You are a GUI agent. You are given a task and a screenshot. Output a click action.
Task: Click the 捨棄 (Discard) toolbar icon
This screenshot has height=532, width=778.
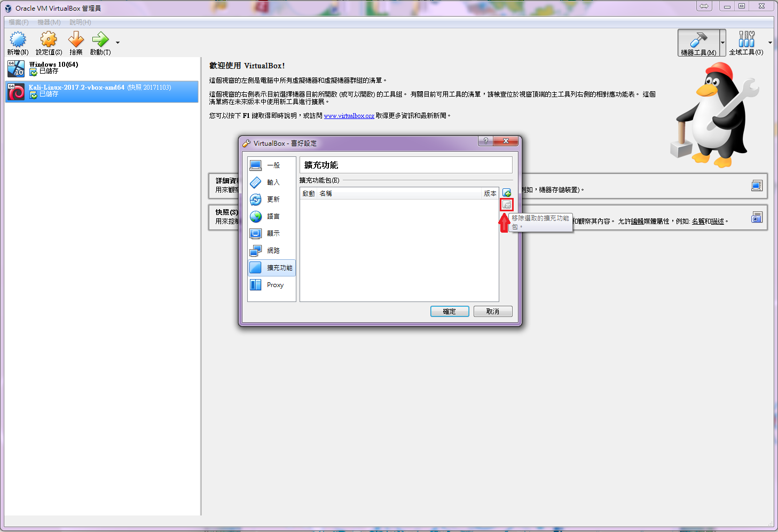76,40
